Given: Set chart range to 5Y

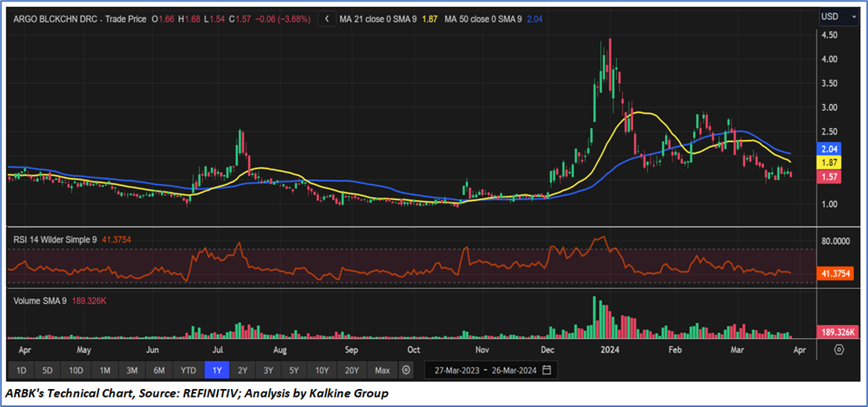Looking at the screenshot, I should coord(294,370).
